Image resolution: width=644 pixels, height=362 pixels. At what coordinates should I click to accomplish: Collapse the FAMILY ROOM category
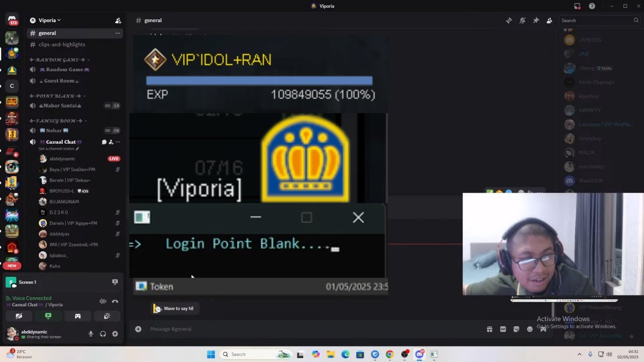click(x=58, y=121)
